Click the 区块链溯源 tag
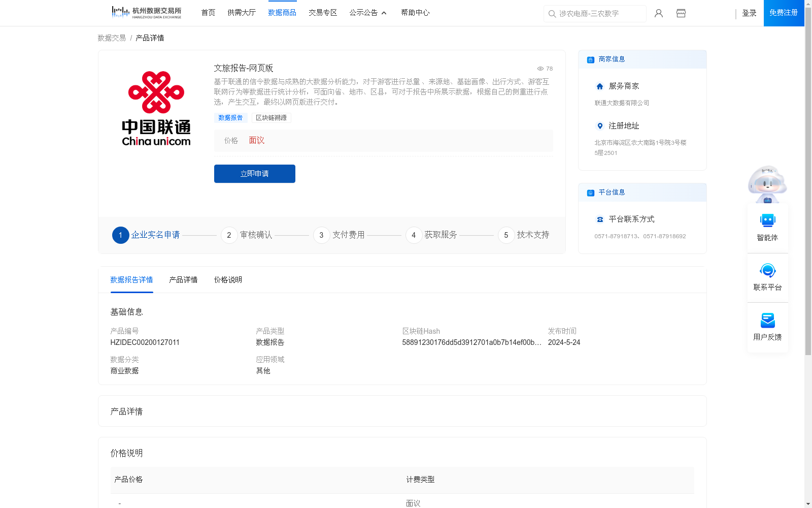Viewport: 812px width, 508px height. tap(272, 118)
